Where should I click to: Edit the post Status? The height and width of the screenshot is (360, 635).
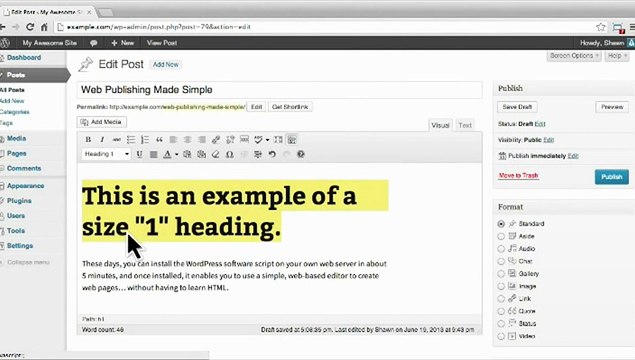540,124
